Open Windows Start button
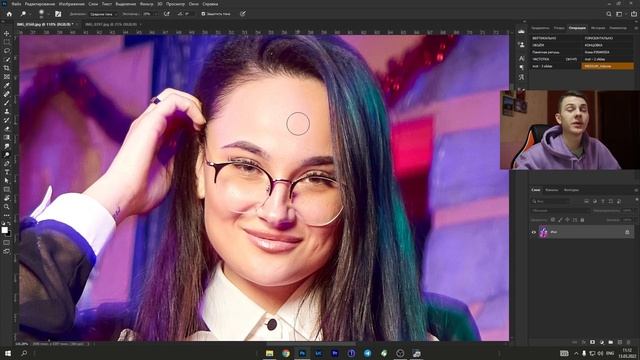This screenshot has height=360, width=640. tap(7, 353)
